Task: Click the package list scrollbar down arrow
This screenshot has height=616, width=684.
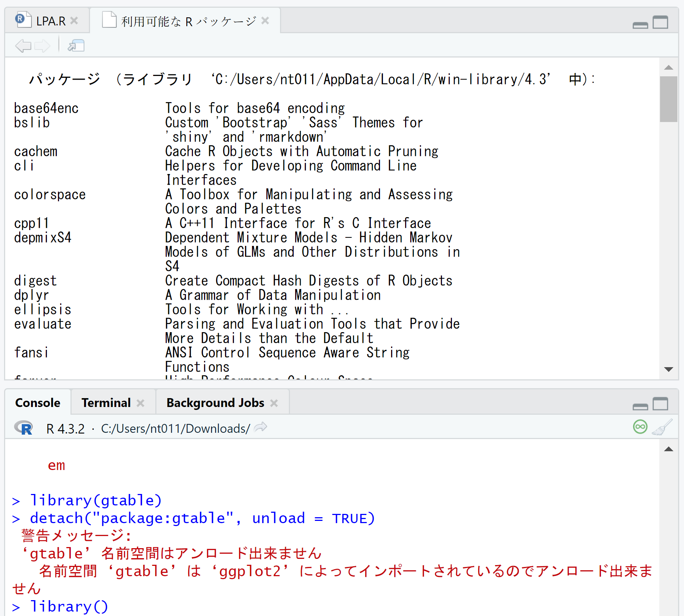Action: point(669,369)
